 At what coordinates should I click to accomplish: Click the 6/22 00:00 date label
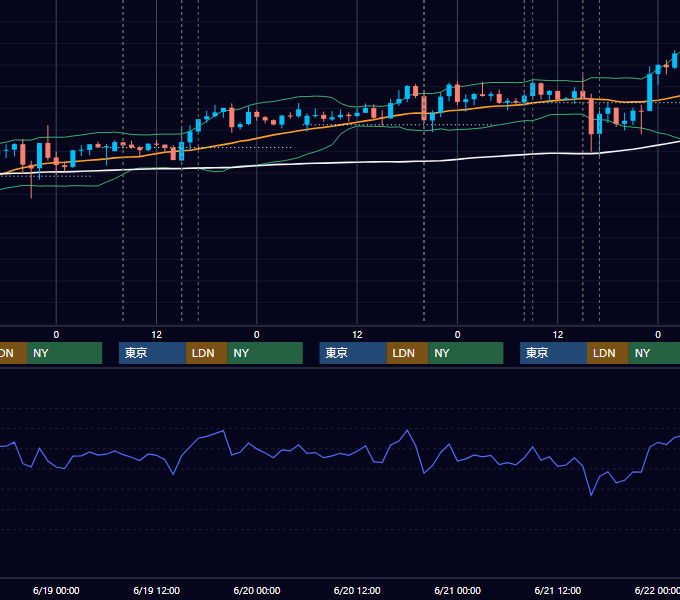point(657,590)
